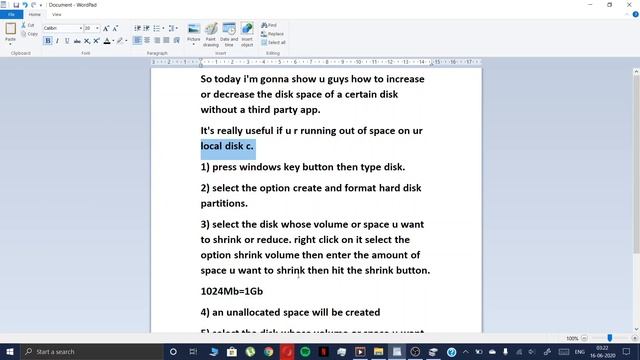The image size is (640, 360).
Task: Click the taskbar search box
Action: click(91, 351)
